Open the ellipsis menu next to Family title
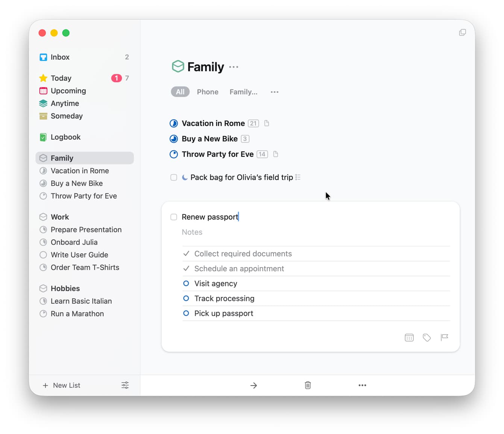504x434 pixels. [234, 67]
